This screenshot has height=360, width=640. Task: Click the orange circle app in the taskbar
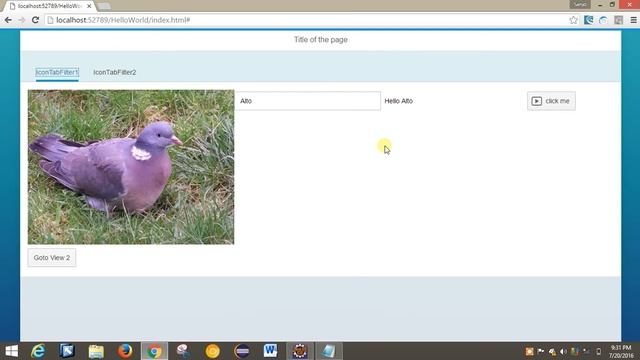pyautogui.click(x=213, y=351)
